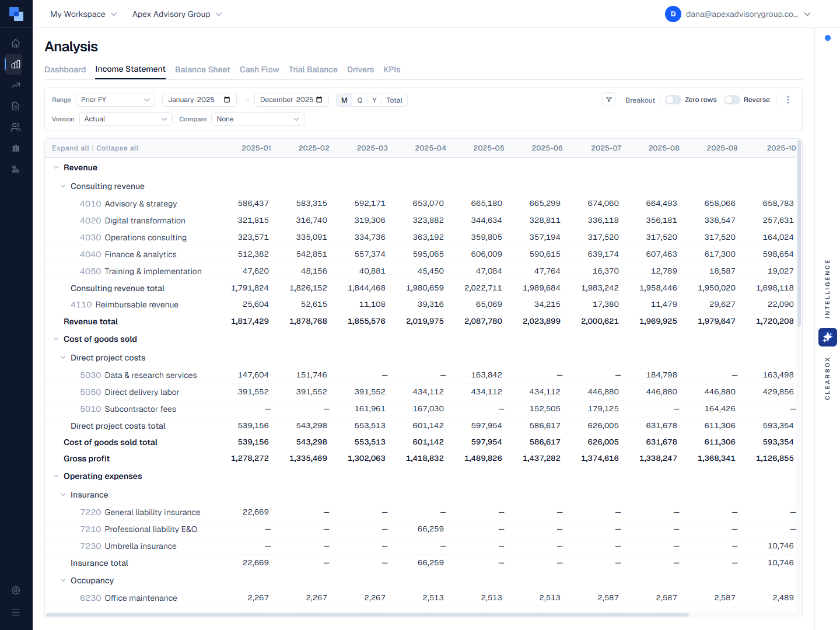Switch to the Income Statement tab

point(131,69)
